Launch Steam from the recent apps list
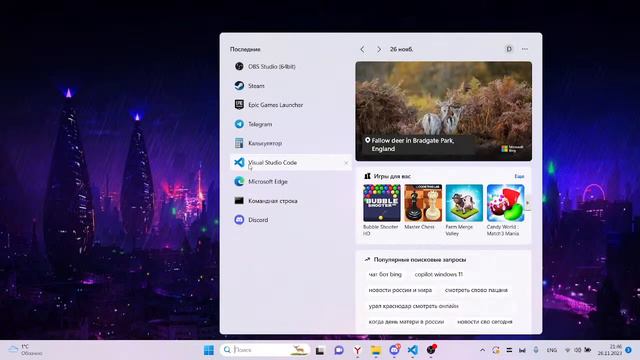This screenshot has width=640, height=360. coord(291,86)
